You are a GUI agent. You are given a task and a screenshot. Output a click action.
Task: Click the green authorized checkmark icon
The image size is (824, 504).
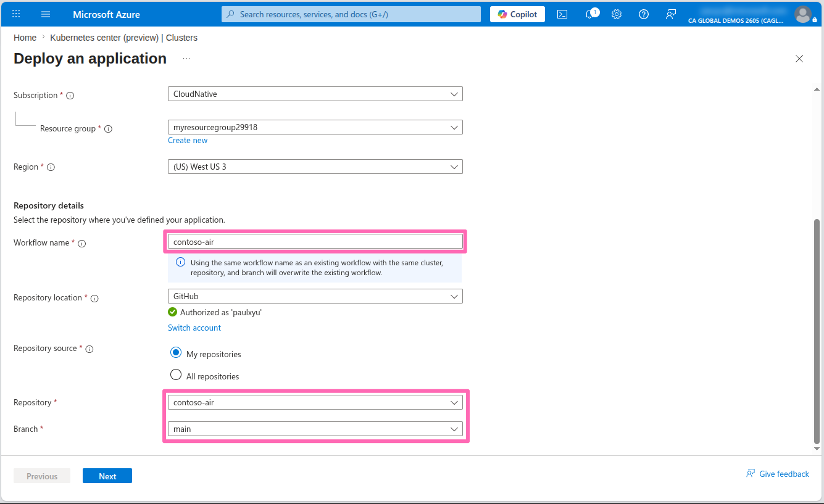click(x=173, y=312)
